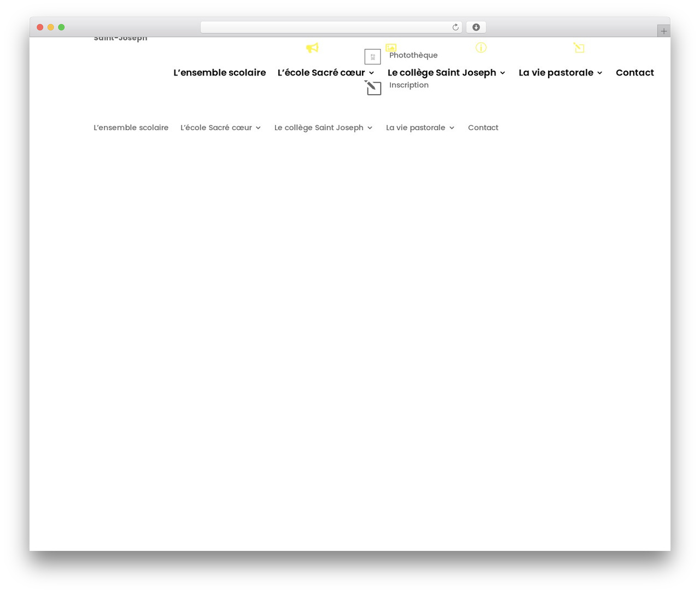Open gray Contact menu item
Image resolution: width=700 pixels, height=593 pixels.
coord(483,127)
